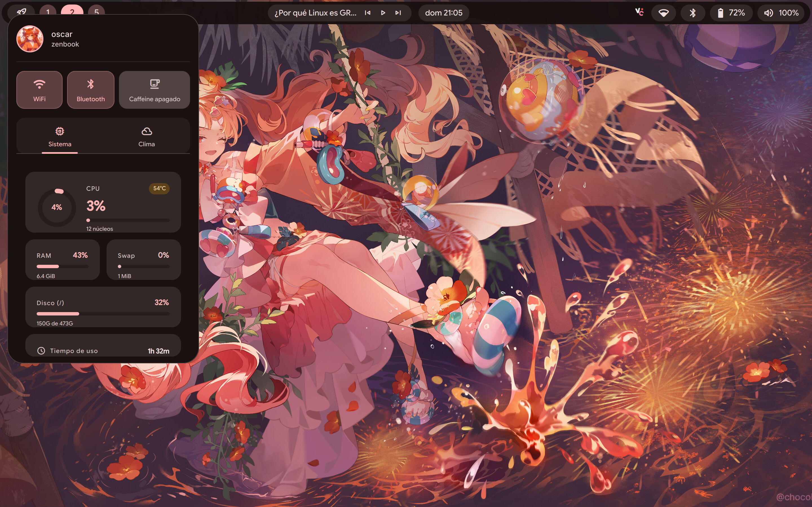Screen dimensions: 812x507
Task: Skip to previous media track
Action: (x=367, y=13)
